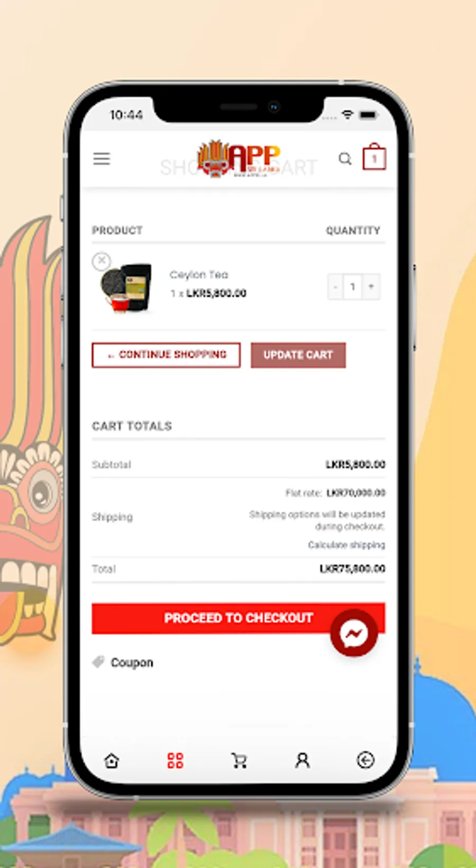Open the Messenger chat bubble
Image resolution: width=476 pixels, height=868 pixels.
[x=354, y=632]
